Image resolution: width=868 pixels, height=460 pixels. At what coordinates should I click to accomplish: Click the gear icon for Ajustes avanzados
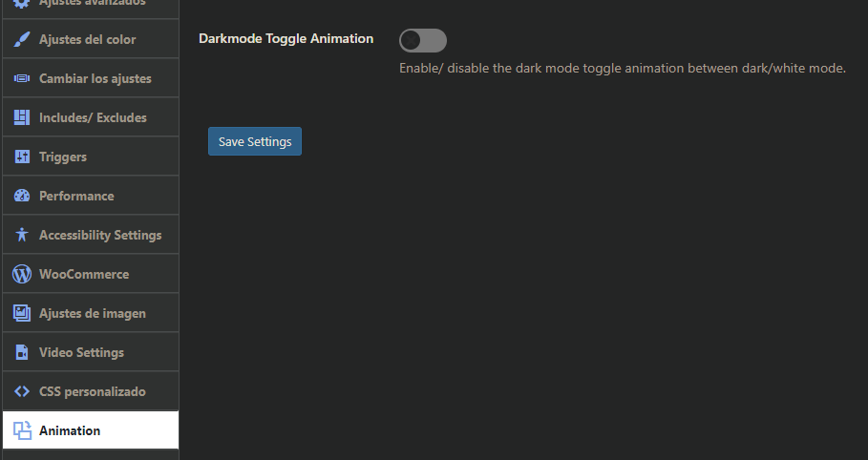(22, 3)
